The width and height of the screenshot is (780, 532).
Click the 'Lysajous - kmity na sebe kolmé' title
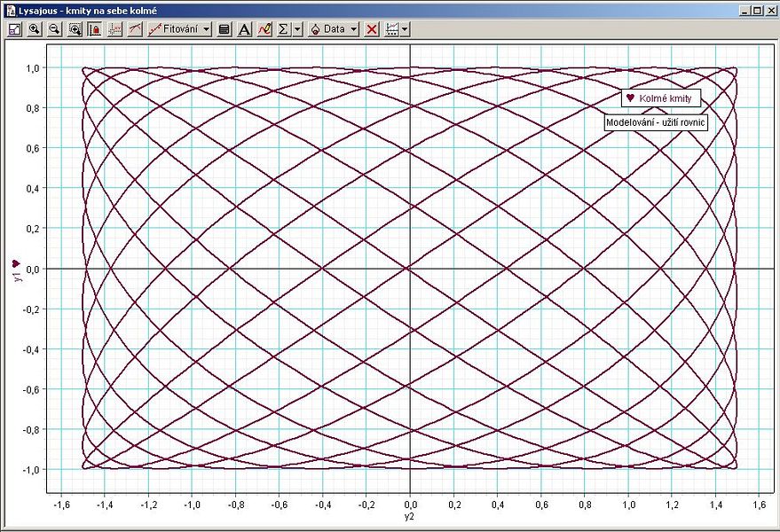(x=88, y=11)
